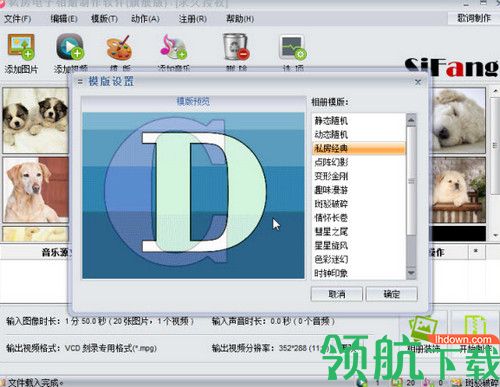The image size is (500, 387).
Task: Open the 模版(T) menu
Action: [x=104, y=19]
